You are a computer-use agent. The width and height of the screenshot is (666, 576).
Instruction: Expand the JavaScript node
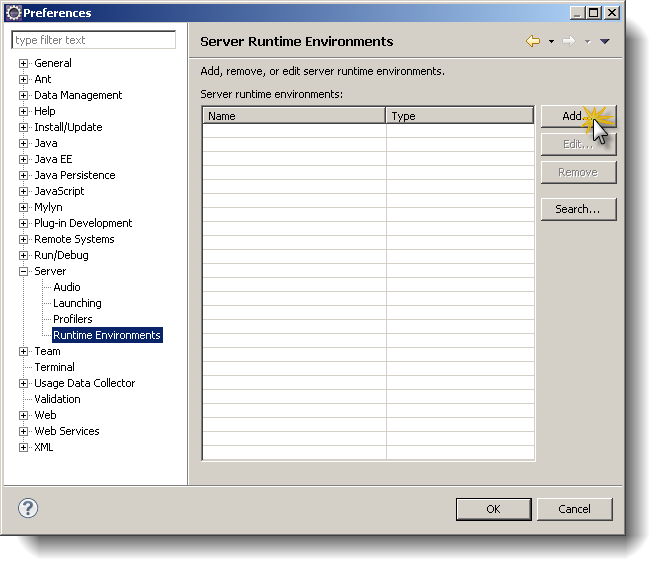pyautogui.click(x=23, y=191)
